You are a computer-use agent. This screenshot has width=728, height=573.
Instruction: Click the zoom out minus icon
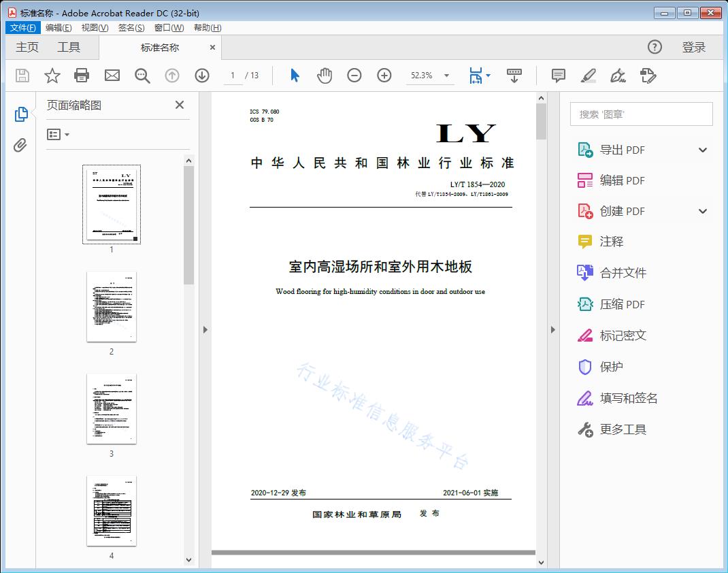(x=354, y=76)
